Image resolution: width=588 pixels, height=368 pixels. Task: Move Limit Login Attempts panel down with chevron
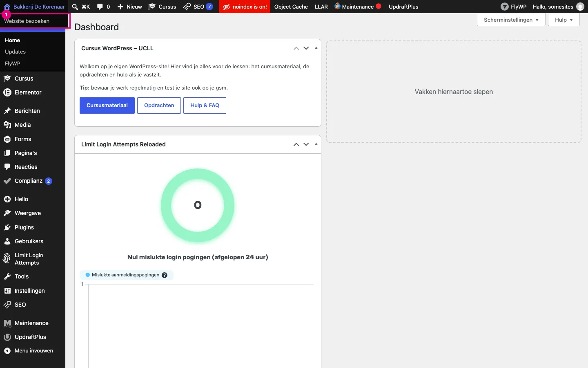coord(306,144)
